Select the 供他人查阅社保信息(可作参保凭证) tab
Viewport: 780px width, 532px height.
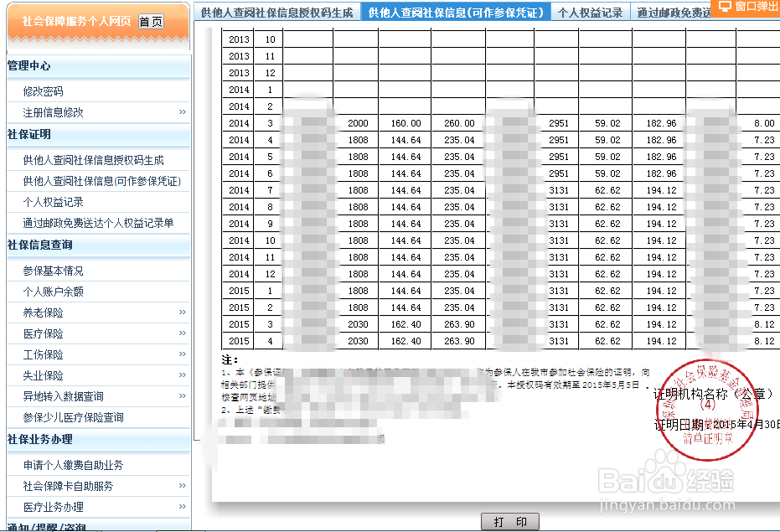tap(456, 13)
